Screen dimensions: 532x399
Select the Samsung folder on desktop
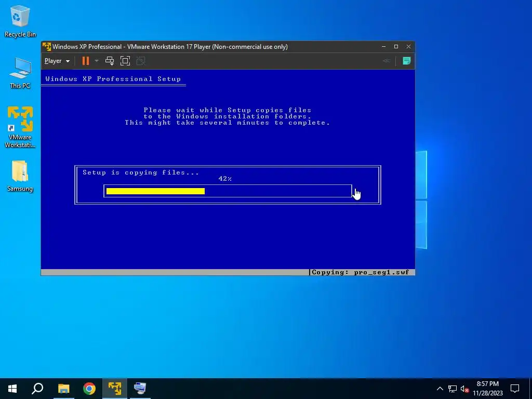(20, 176)
